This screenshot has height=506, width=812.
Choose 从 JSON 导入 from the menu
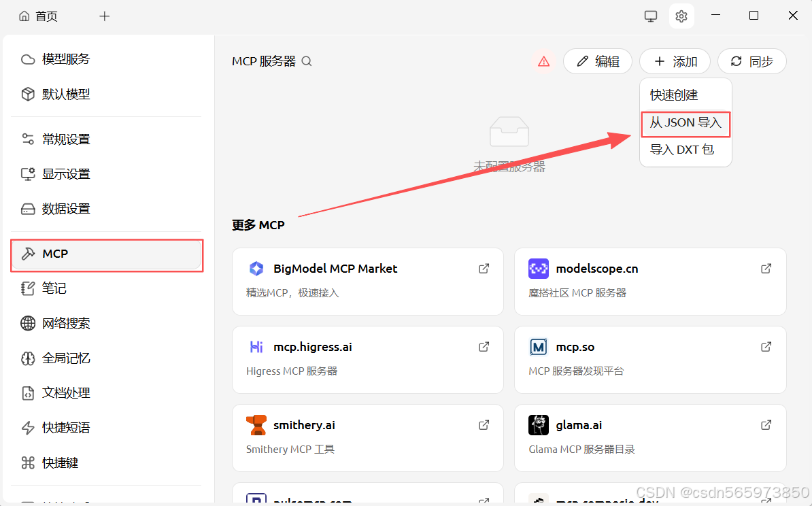pyautogui.click(x=686, y=122)
